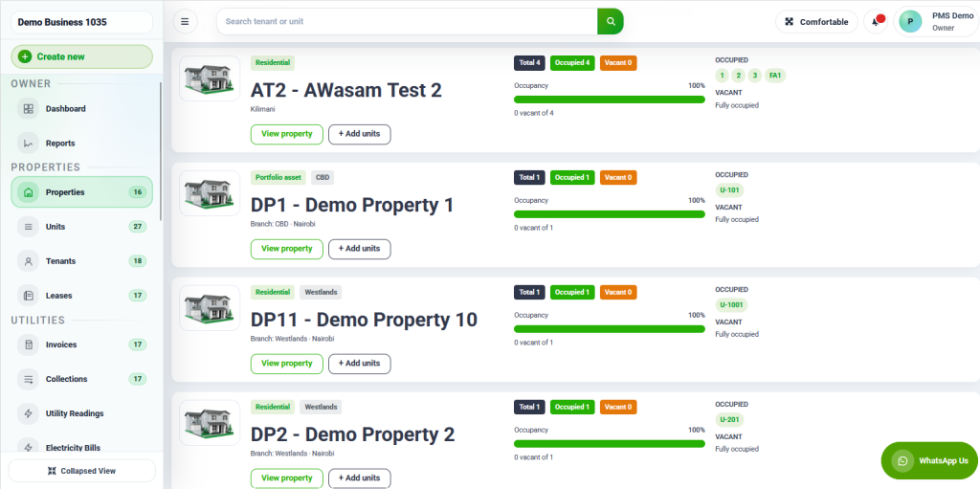
Task: Click the CBD tag on DP1
Action: (x=323, y=178)
